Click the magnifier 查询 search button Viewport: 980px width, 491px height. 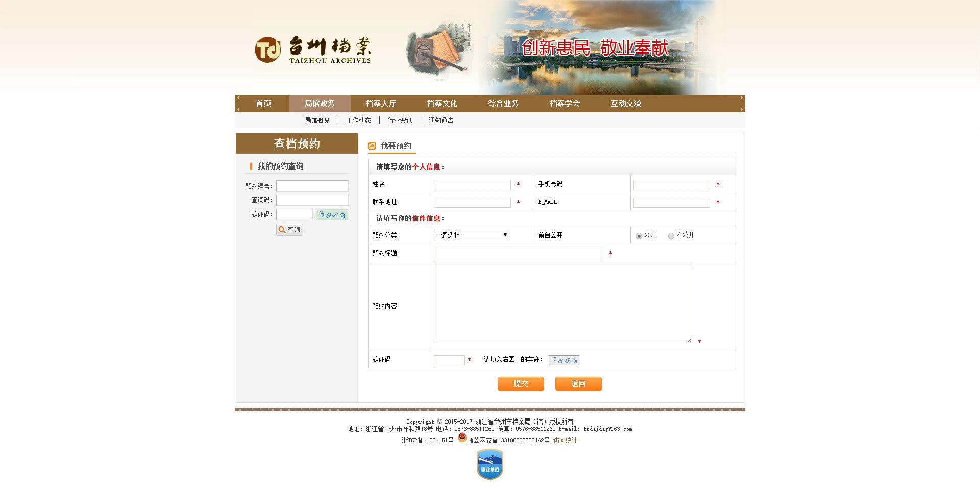(289, 230)
